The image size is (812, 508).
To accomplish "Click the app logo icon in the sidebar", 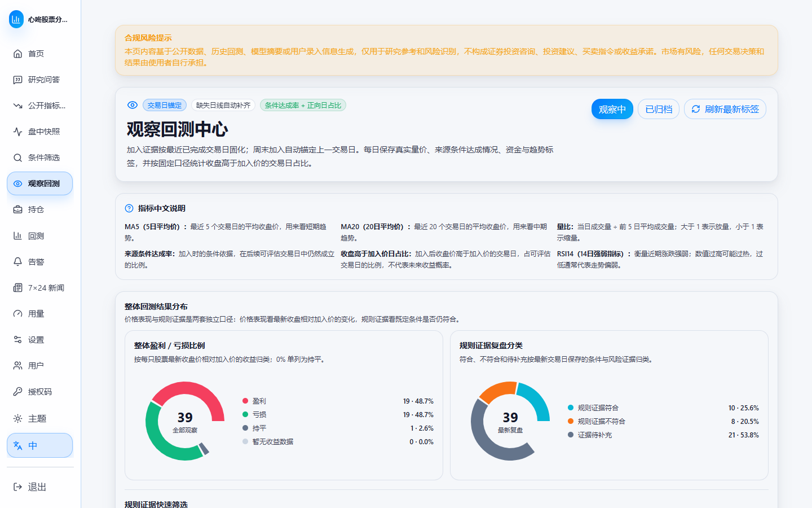I will [x=16, y=19].
